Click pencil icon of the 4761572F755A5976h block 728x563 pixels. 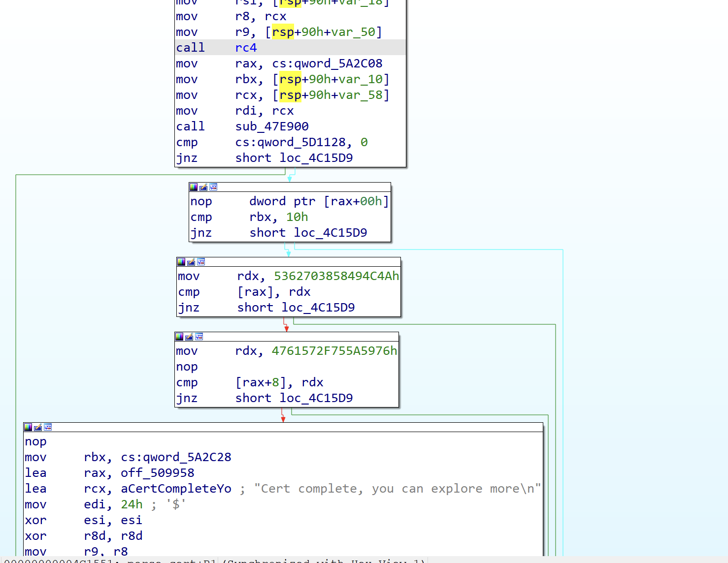(x=189, y=337)
